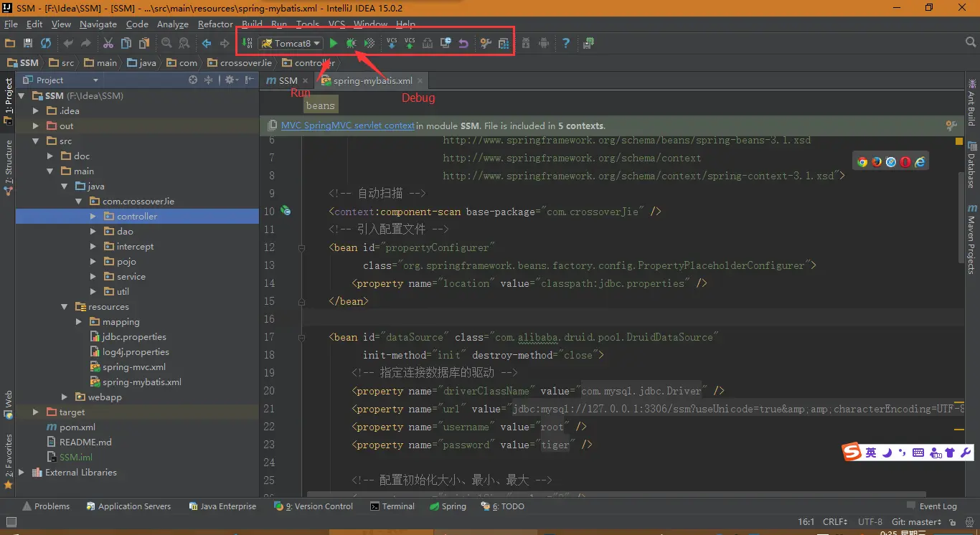The image size is (980, 535).
Task: Collapse the src folder in project tree
Action: tap(36, 141)
